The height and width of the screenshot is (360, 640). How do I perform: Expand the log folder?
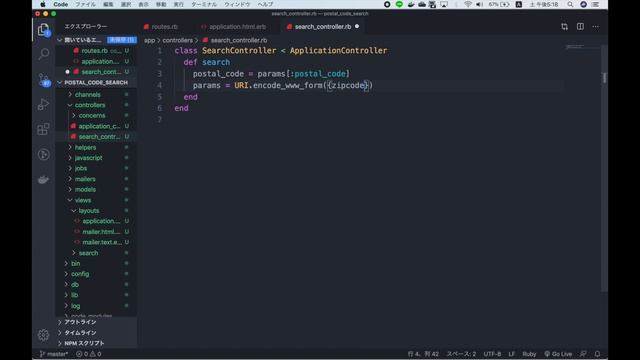point(76,306)
